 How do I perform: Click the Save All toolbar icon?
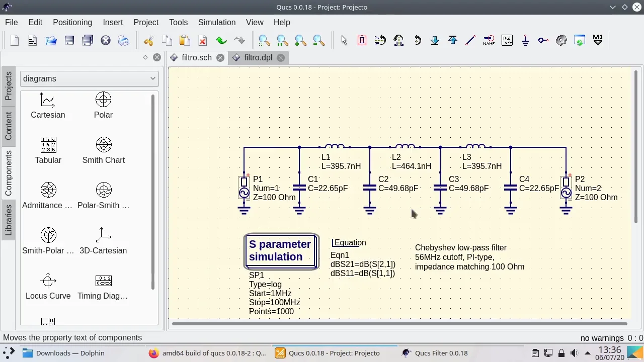pos(88,40)
